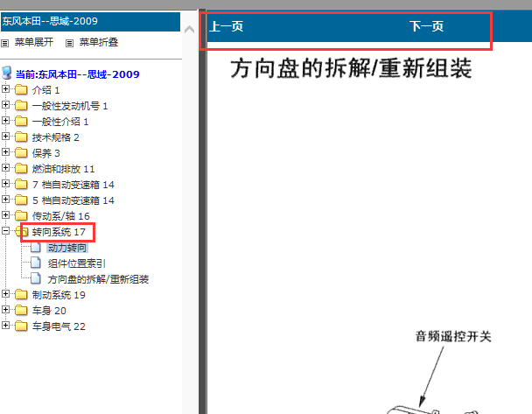The image size is (532, 414).
Task: Expand the 燃油和排放 11 node
Action: pyautogui.click(x=5, y=168)
